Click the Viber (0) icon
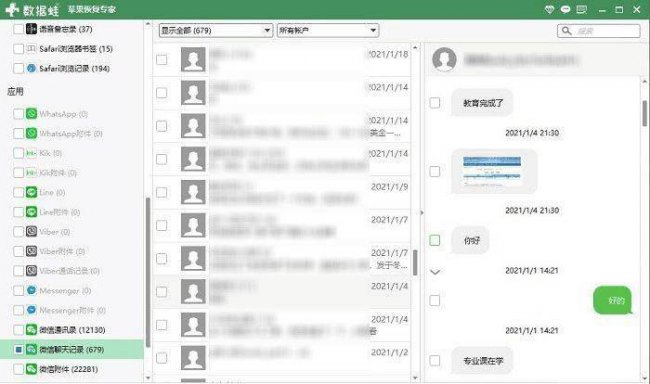 click(32, 231)
